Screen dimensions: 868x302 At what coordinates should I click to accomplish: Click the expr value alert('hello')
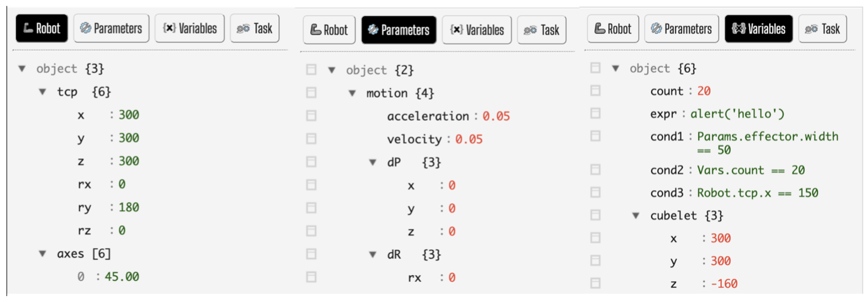[737, 114]
